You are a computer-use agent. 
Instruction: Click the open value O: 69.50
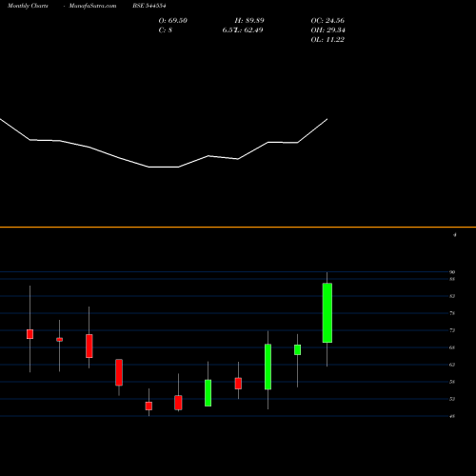pos(173,21)
